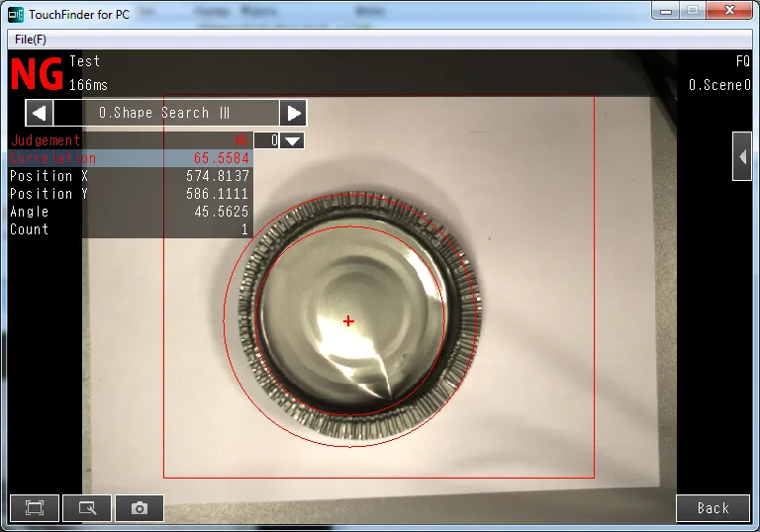Select the Angle result row

tap(129, 212)
